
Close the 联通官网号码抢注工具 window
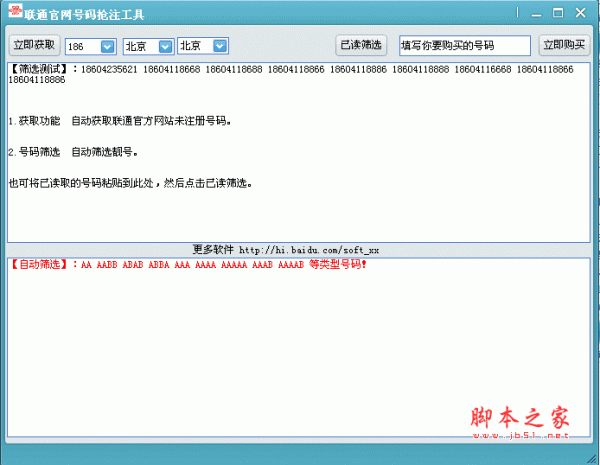point(580,13)
